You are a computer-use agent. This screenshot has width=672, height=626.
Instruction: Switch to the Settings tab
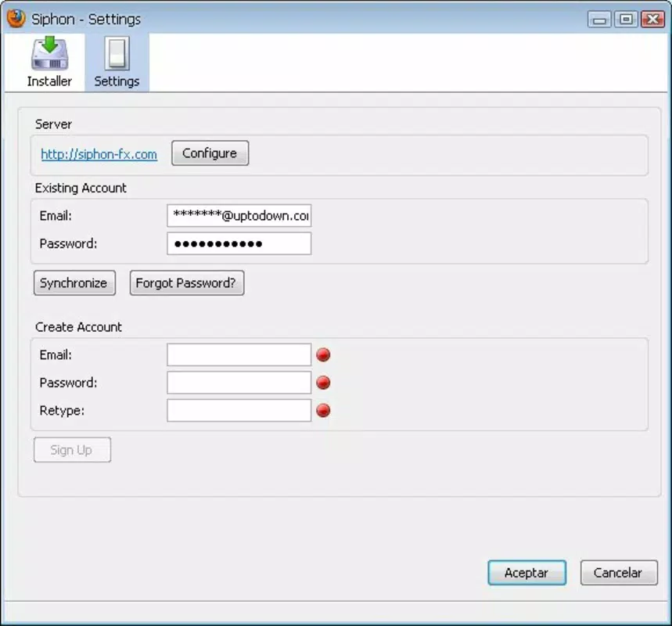(x=117, y=63)
